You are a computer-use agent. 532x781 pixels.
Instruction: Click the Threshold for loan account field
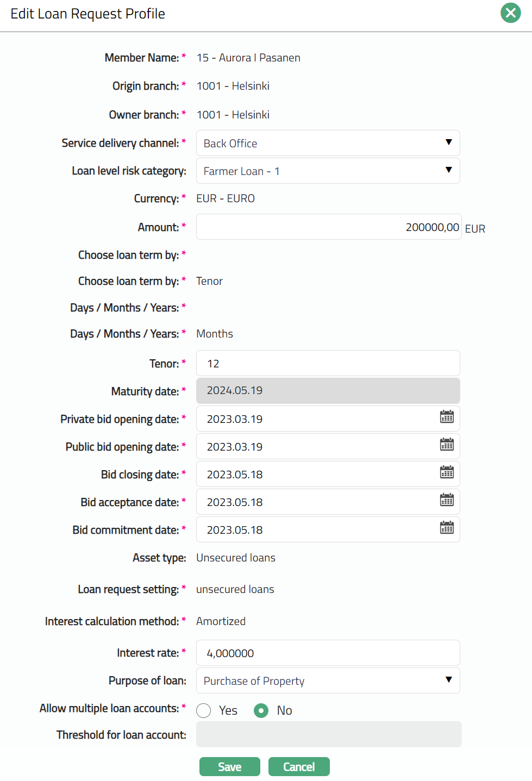[x=328, y=734]
